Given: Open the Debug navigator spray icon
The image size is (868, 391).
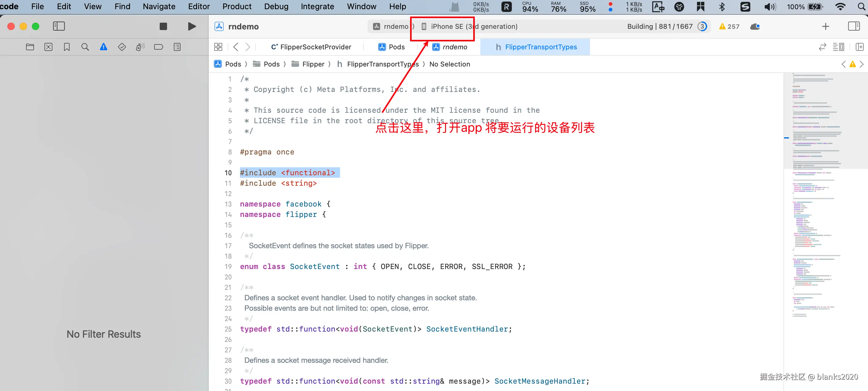Looking at the screenshot, I should 140,47.
